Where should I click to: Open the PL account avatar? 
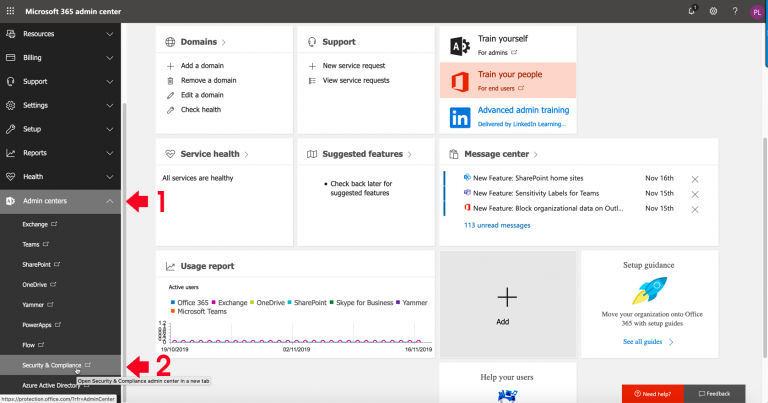757,12
